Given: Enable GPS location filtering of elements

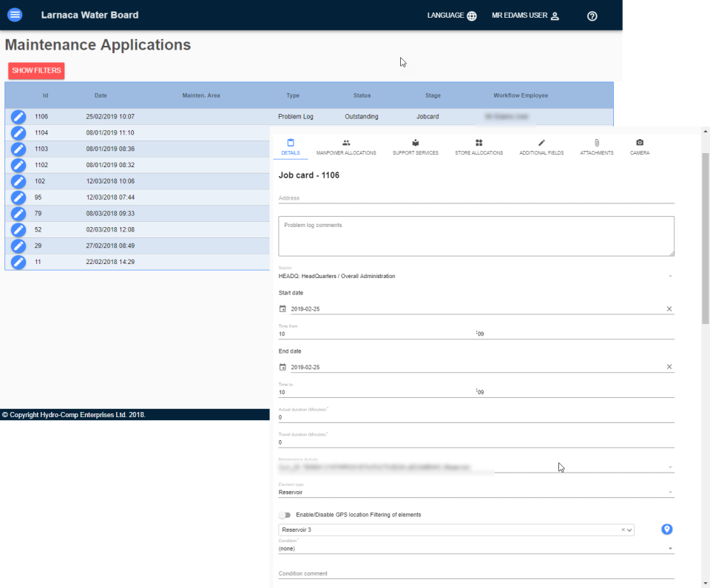Looking at the screenshot, I should click(285, 515).
